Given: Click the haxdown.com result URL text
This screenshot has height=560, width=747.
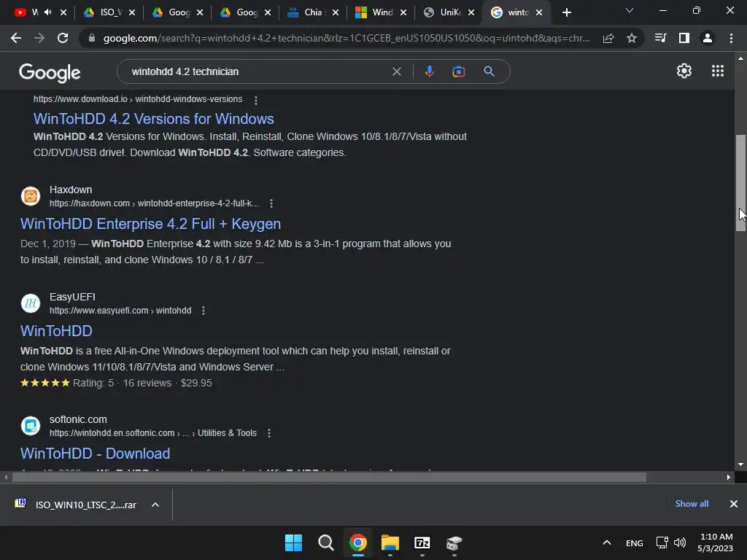Looking at the screenshot, I should [x=154, y=203].
